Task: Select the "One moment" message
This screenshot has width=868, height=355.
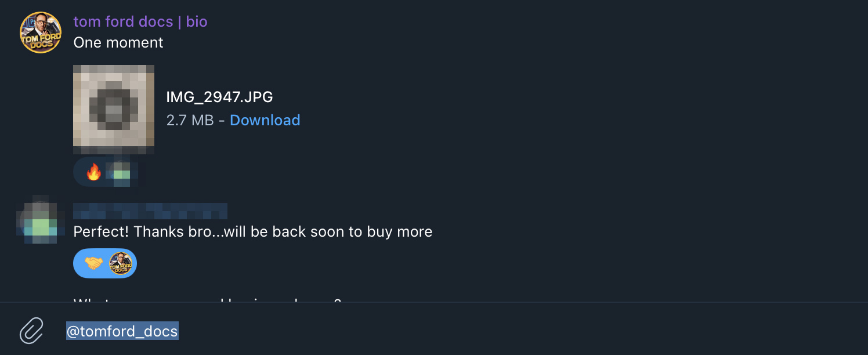Action: (x=118, y=43)
